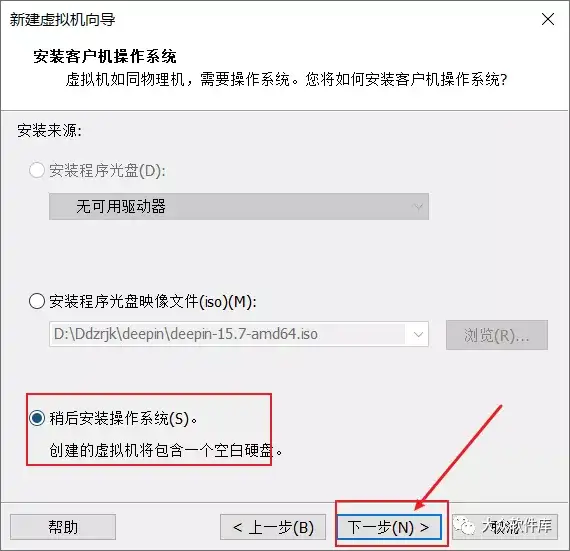This screenshot has height=551, width=570.
Task: Select the 安装程序光盘(D) radio button
Action: [x=37, y=170]
